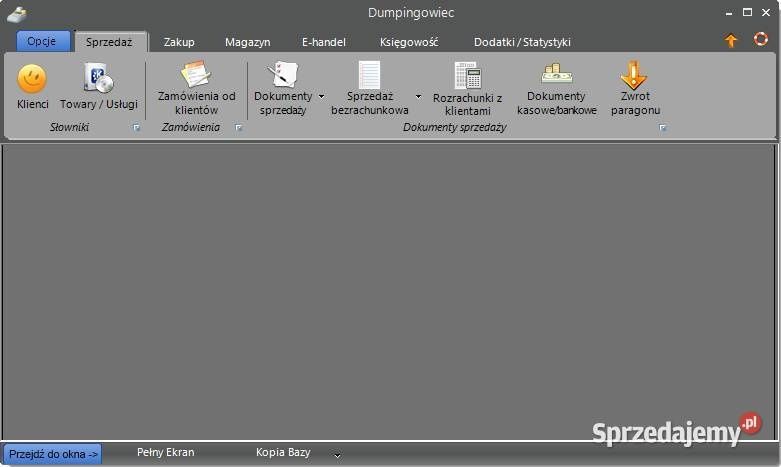
Task: Switch to the Księgowość tab
Action: (409, 42)
